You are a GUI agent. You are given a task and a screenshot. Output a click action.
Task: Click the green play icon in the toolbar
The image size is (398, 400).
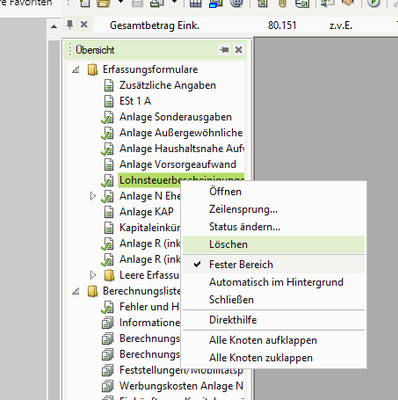point(374,3)
